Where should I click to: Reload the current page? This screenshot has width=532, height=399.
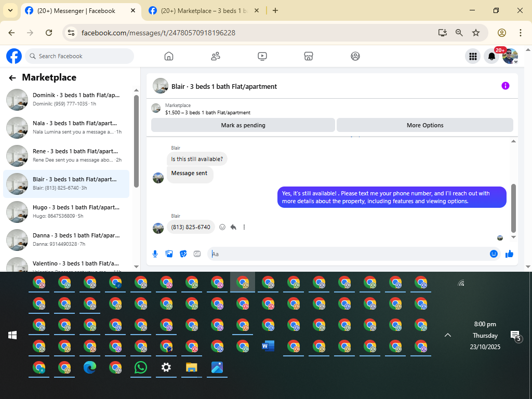pos(49,33)
